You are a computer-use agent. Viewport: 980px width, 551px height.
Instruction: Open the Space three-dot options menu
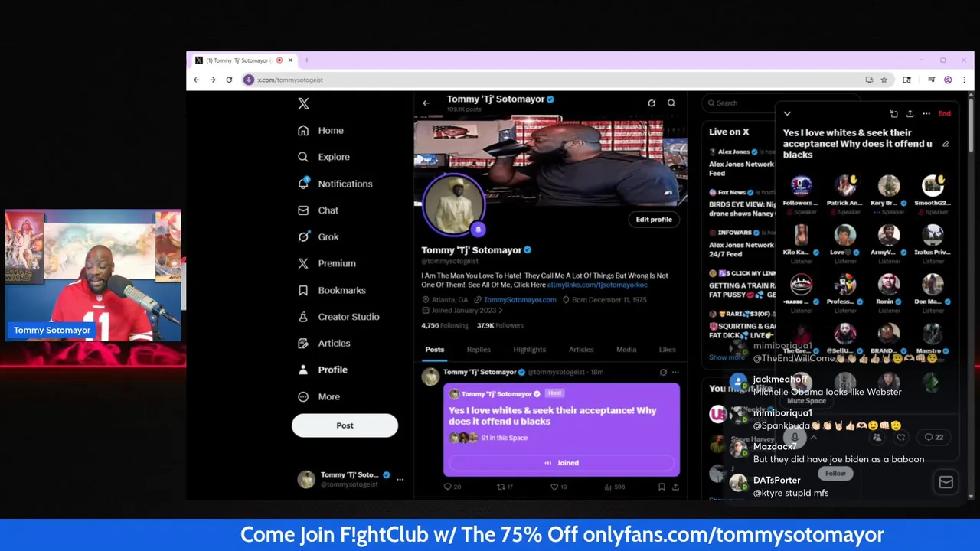point(926,114)
